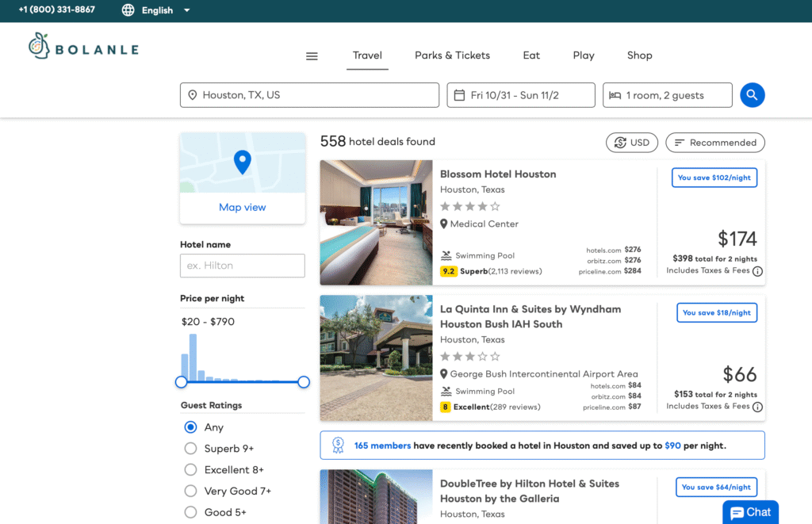The image size is (812, 524).
Task: Click the Medical Center location pin icon
Action: click(444, 224)
